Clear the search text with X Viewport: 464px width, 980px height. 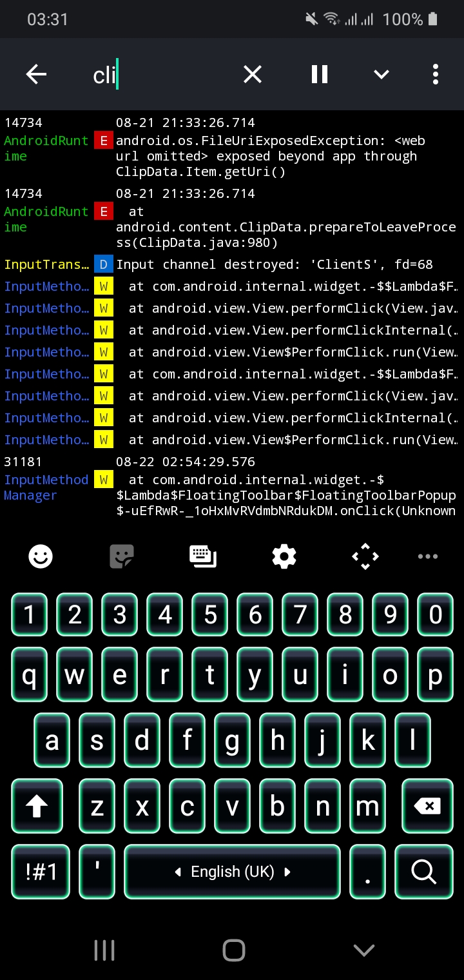pos(253,75)
